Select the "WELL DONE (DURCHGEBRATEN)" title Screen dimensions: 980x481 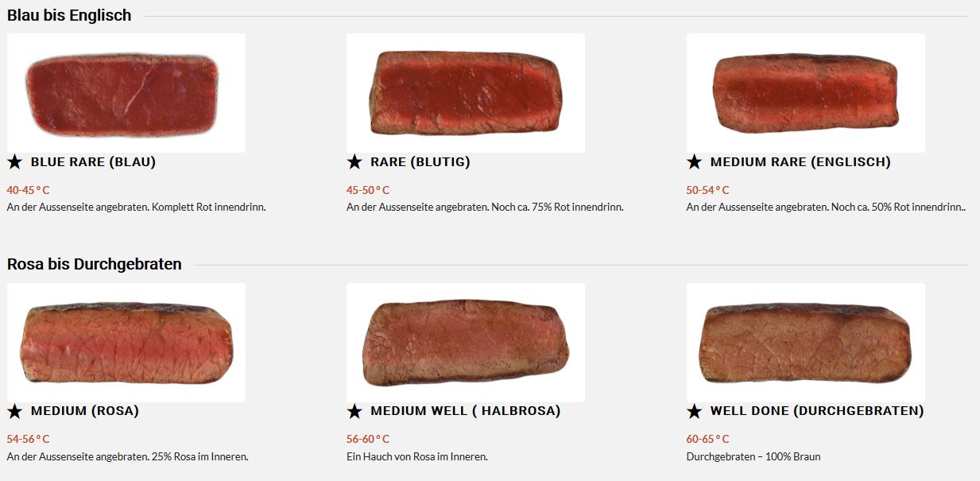[x=817, y=411]
